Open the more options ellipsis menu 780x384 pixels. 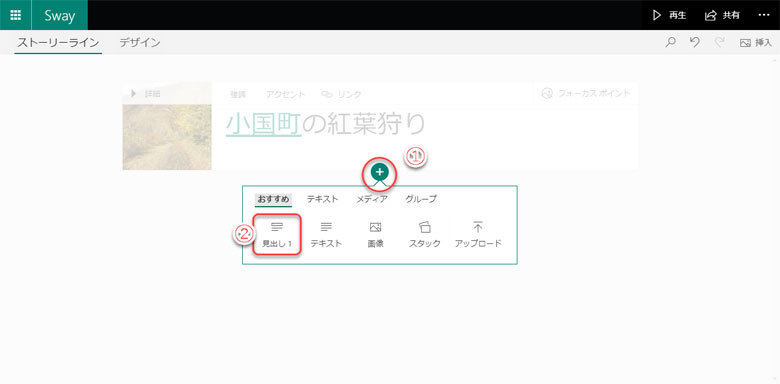coord(764,15)
